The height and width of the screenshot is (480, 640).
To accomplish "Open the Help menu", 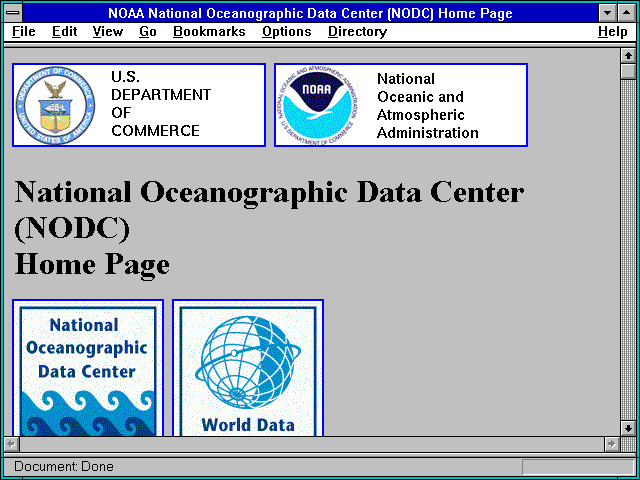I will 613,32.
